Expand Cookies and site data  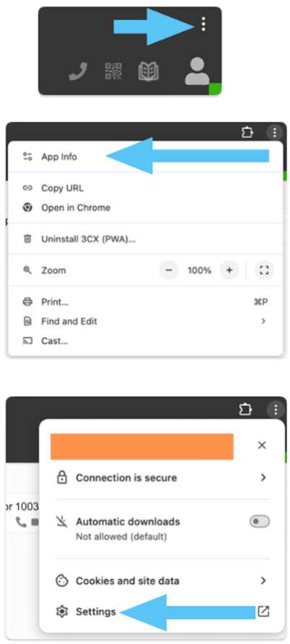[162, 580]
